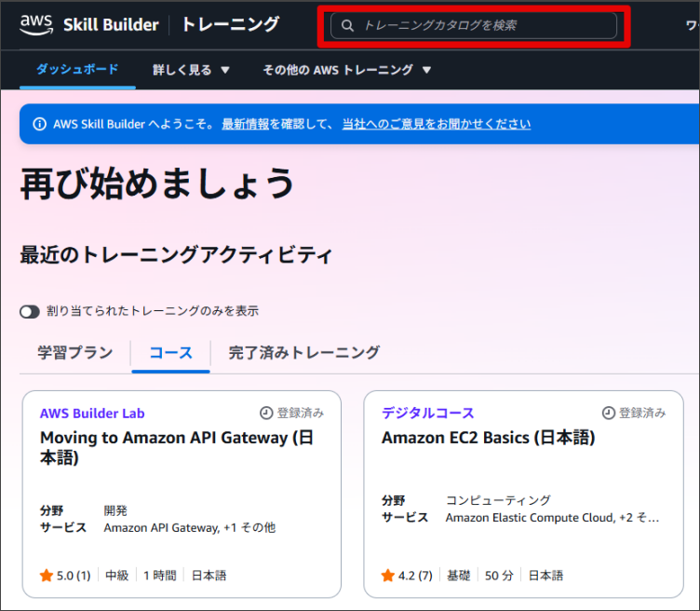Image resolution: width=700 pixels, height=611 pixels.
Task: Switch to 完了済みトレーニング tab
Action: tap(303, 352)
